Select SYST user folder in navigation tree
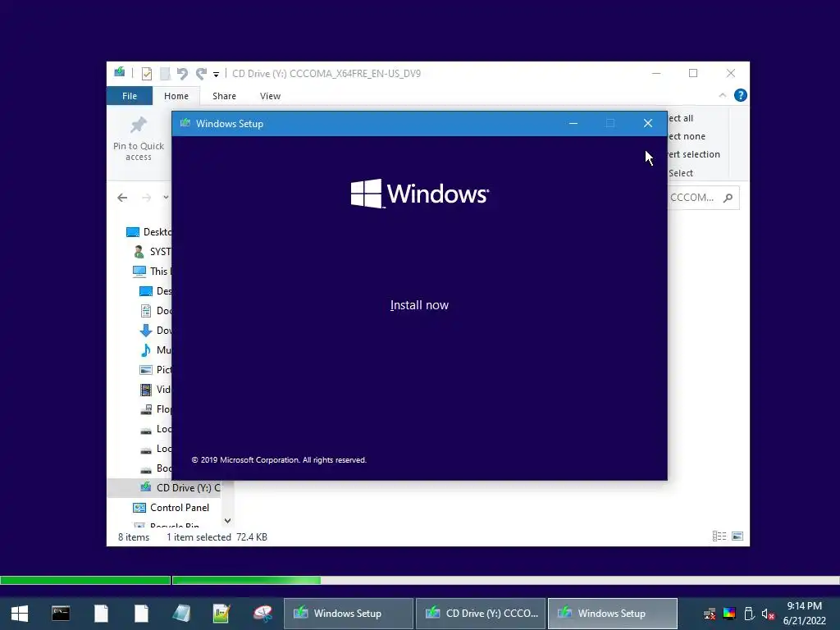This screenshot has height=630, width=840. (153, 251)
